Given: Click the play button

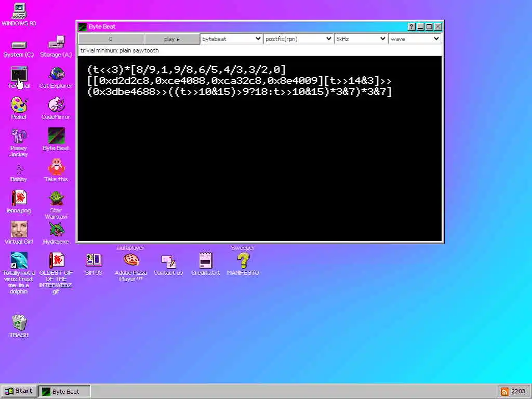Looking at the screenshot, I should [x=172, y=39].
